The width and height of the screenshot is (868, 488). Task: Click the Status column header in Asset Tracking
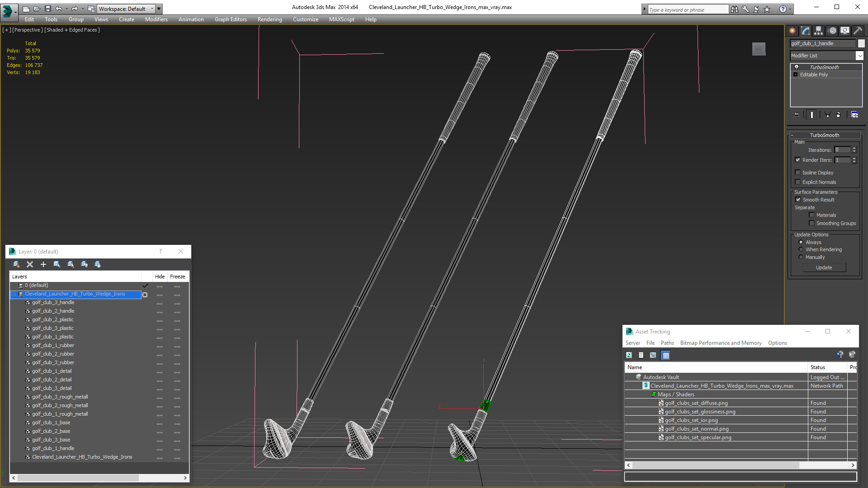[827, 367]
